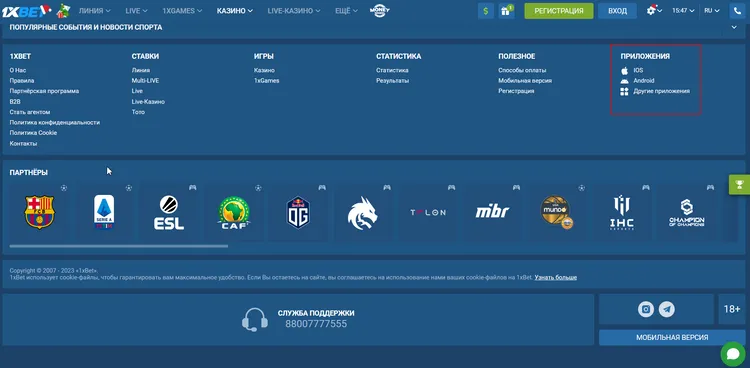
Task: Open the Money Wheel icon
Action: click(380, 11)
